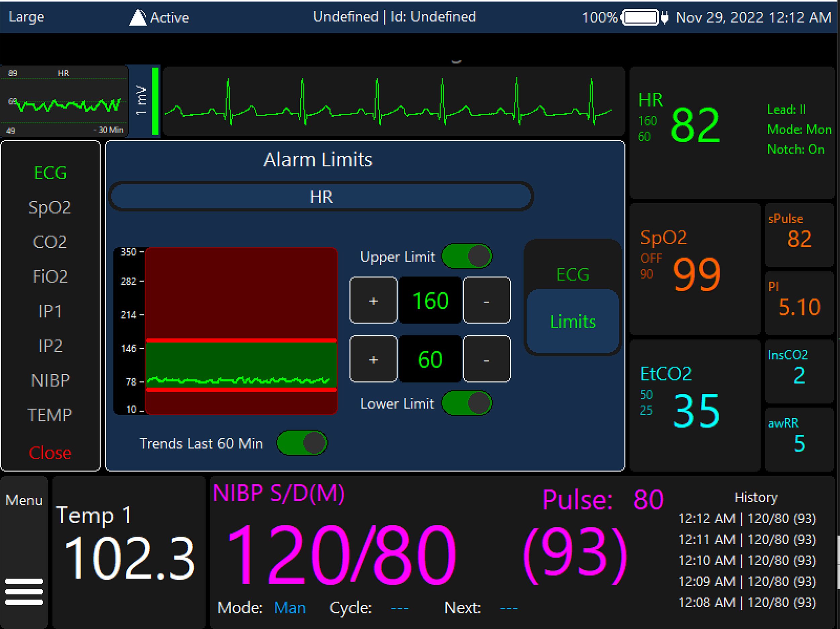Toggle the Upper Limit switch
840x629 pixels.
tap(467, 256)
